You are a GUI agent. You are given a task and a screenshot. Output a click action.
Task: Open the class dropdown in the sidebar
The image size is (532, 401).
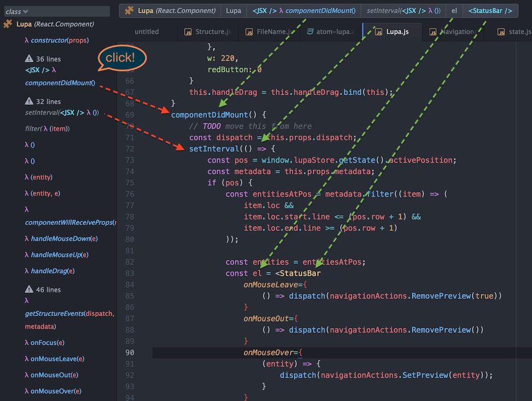point(17,11)
